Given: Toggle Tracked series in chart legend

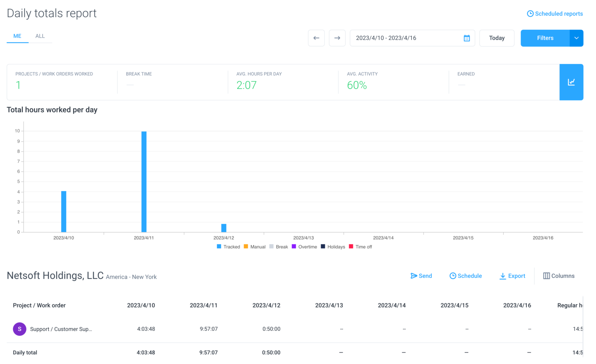Looking at the screenshot, I should [228, 247].
